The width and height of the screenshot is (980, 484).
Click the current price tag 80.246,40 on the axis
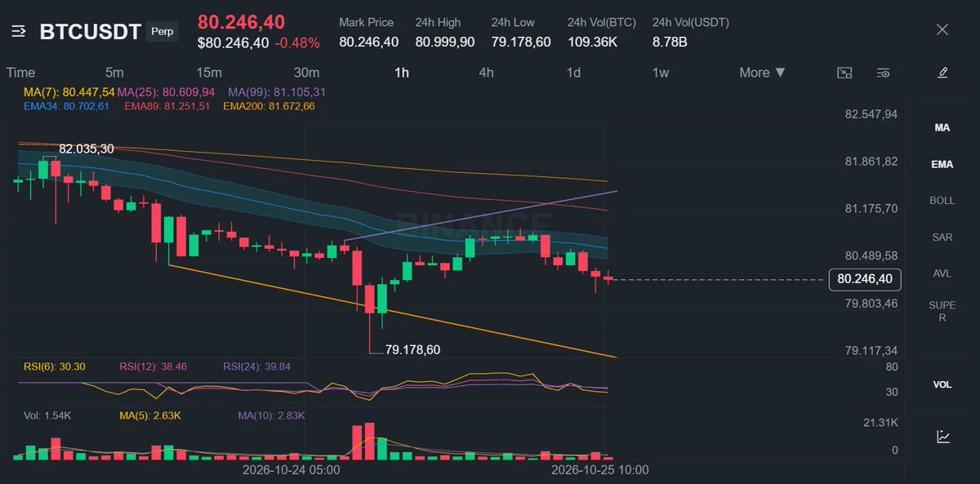click(865, 279)
